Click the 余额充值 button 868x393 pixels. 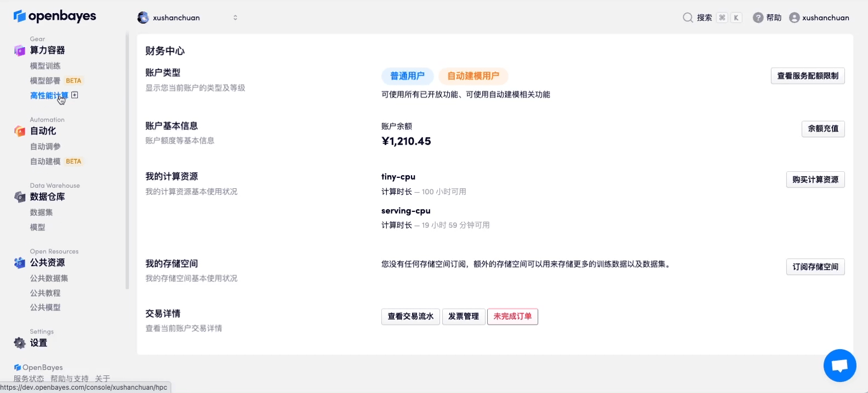coord(823,129)
